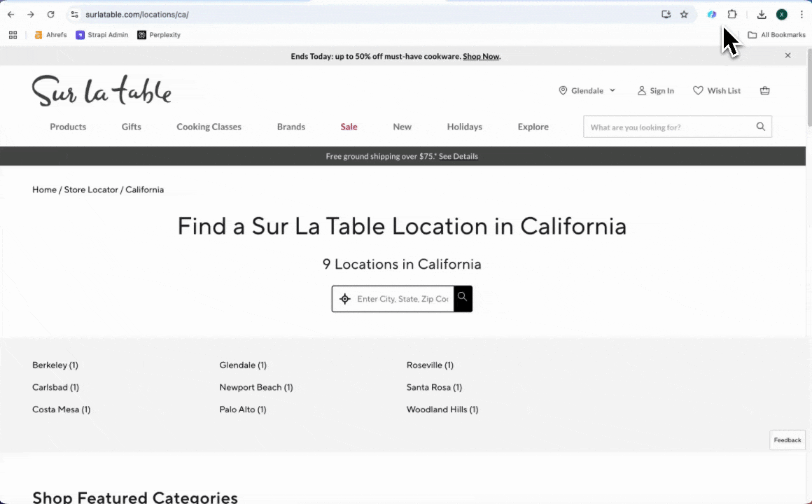Screen dimensions: 812x504
Task: Dismiss the promo banner
Action: [x=787, y=55]
